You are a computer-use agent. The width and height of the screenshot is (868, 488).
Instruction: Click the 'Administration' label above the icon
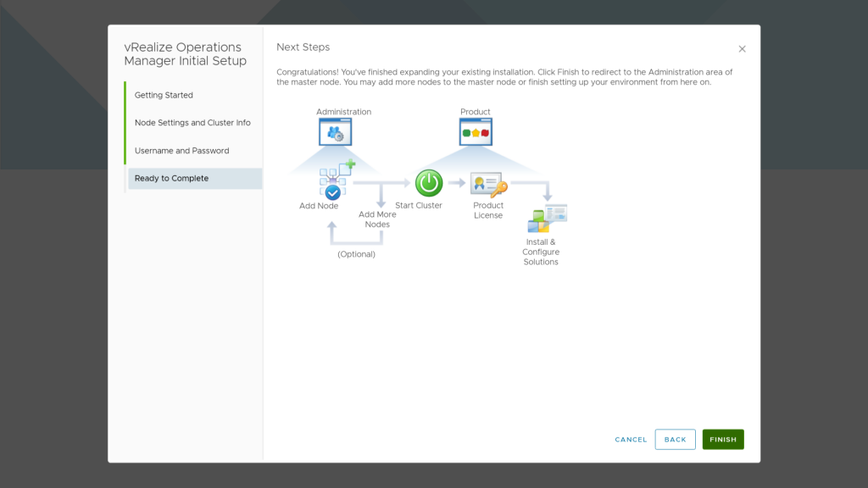point(344,112)
